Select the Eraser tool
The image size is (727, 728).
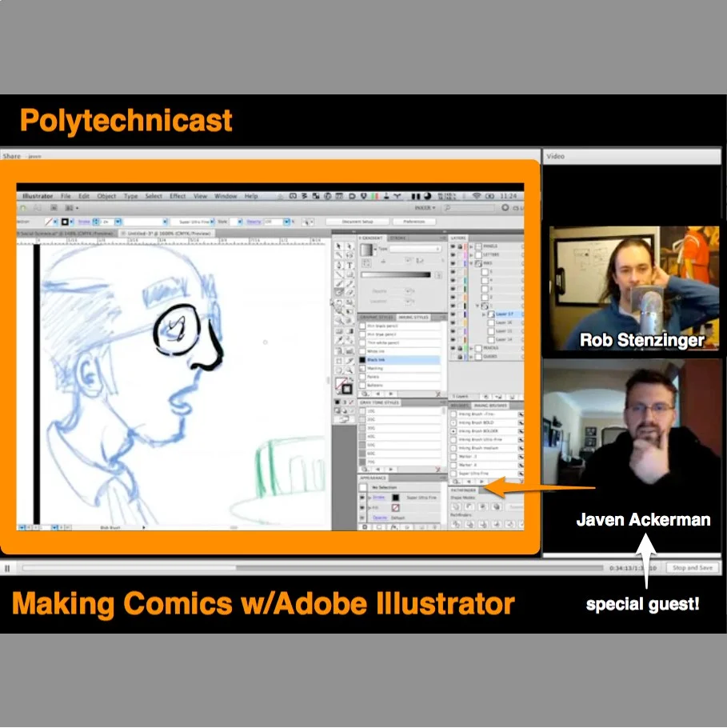350,293
